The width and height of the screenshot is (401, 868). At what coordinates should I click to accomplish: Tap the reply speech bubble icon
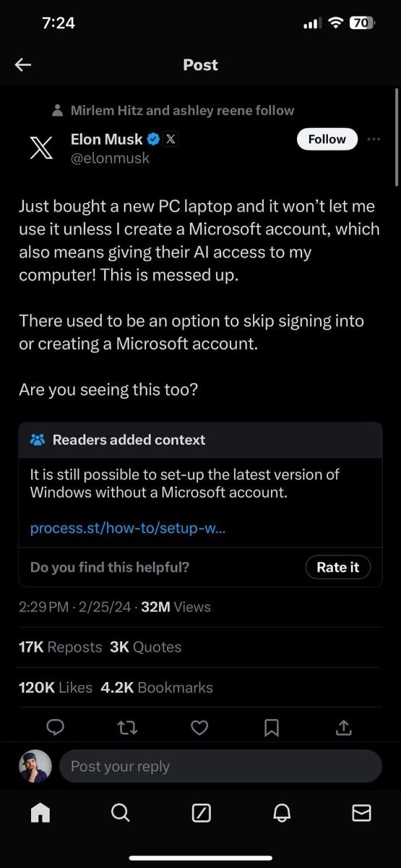pyautogui.click(x=56, y=728)
